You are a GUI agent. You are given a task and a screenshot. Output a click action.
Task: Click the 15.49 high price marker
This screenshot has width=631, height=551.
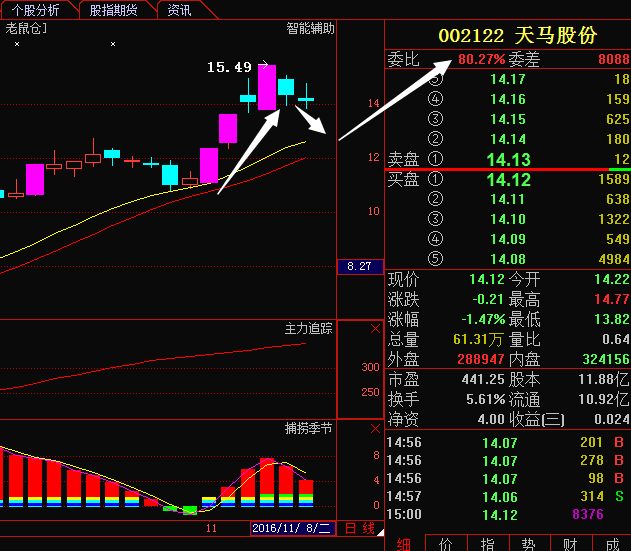tap(229, 67)
